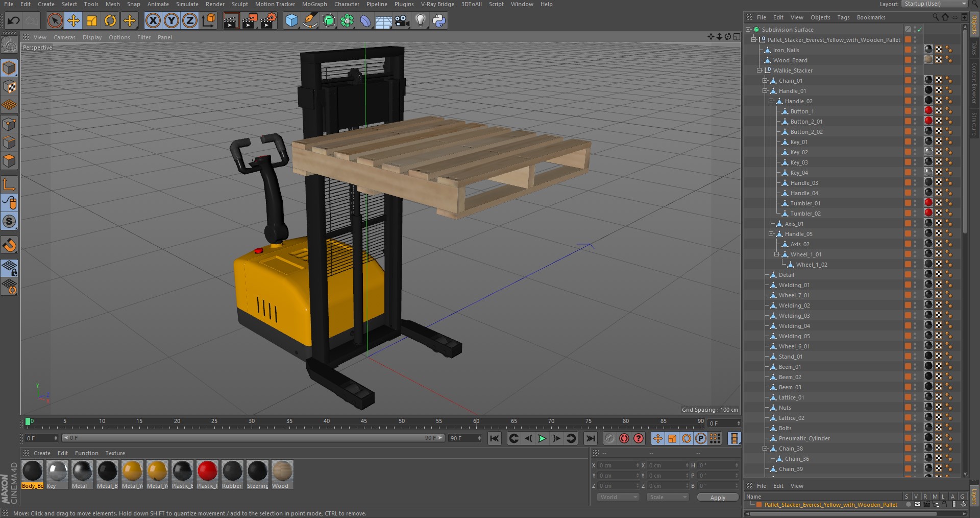
Task: Collapse Handle_02 tree node
Action: (771, 101)
